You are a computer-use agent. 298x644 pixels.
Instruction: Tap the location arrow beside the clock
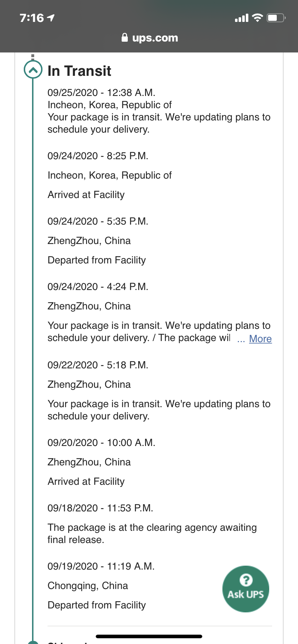(51, 18)
